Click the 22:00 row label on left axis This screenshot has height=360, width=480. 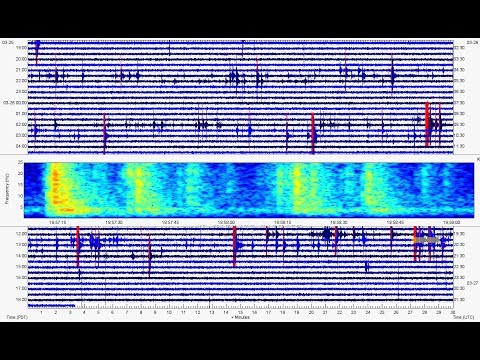coord(21,81)
